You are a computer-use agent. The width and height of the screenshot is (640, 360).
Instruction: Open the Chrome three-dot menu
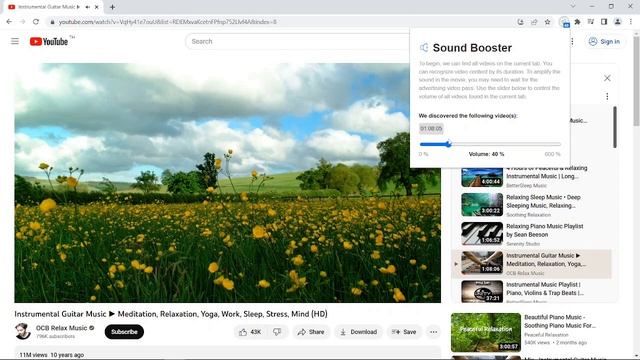coord(631,22)
